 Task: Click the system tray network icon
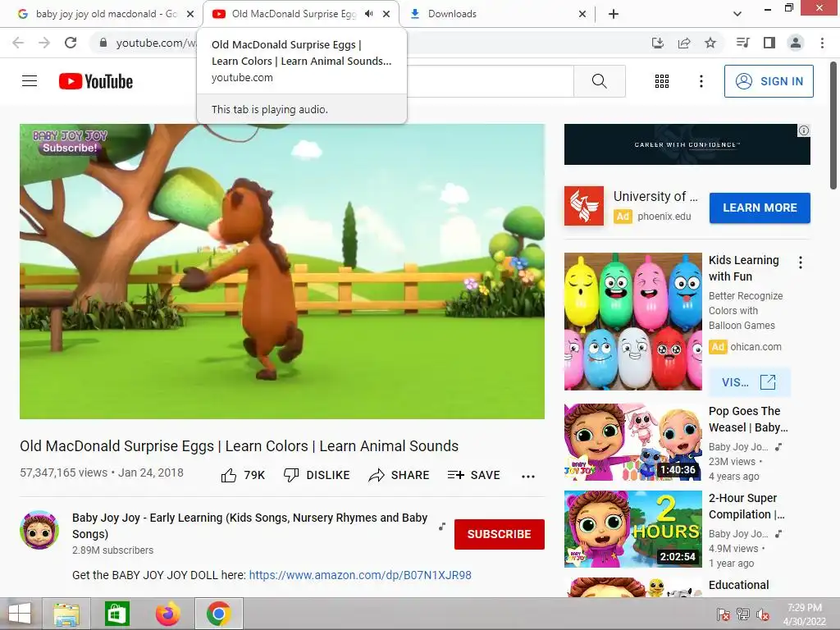click(x=743, y=614)
